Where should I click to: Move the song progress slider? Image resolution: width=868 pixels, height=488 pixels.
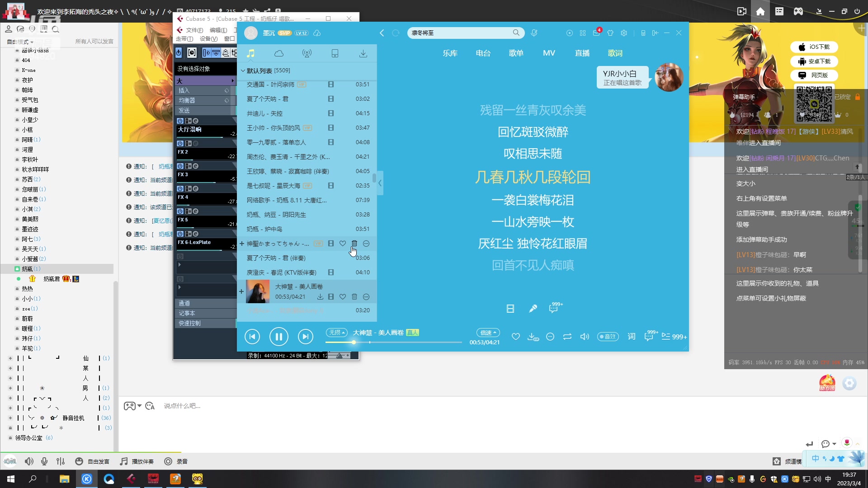coord(354,343)
